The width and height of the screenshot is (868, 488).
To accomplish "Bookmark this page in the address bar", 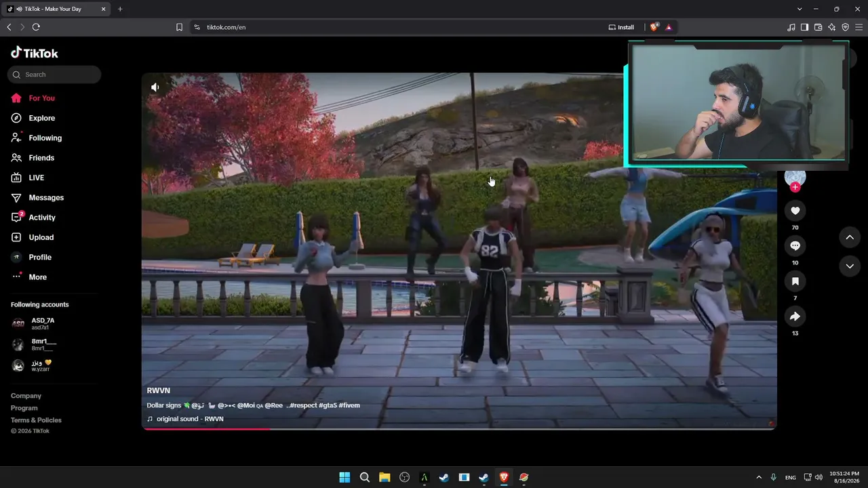I will coord(179,27).
